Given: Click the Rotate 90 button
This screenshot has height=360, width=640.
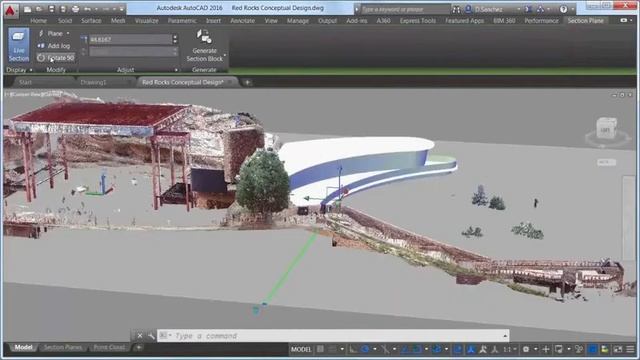Looking at the screenshot, I should (56, 58).
